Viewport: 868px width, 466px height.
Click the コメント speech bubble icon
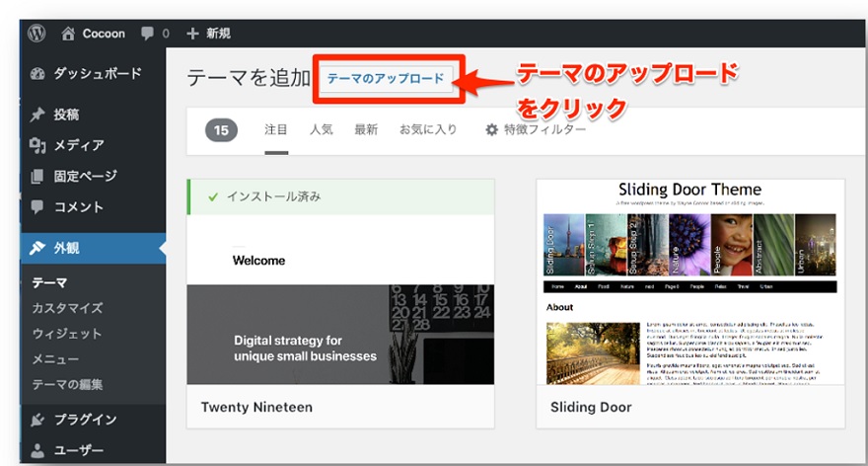pyautogui.click(x=37, y=207)
